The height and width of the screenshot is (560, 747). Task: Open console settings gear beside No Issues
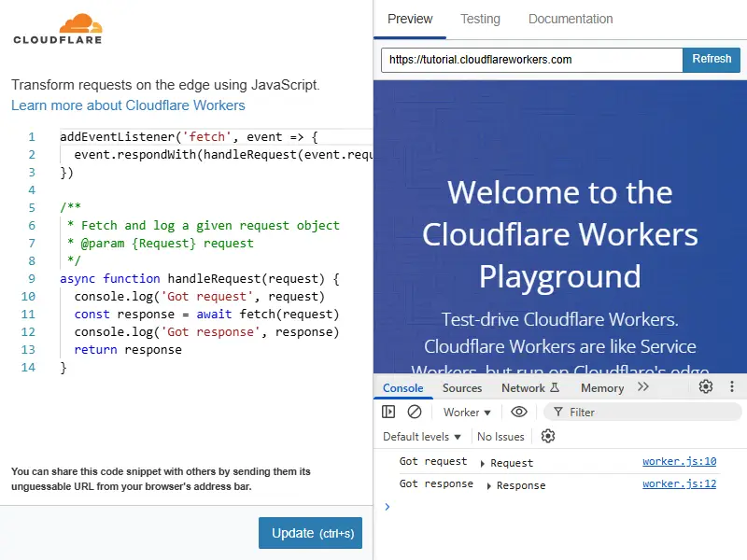click(548, 436)
